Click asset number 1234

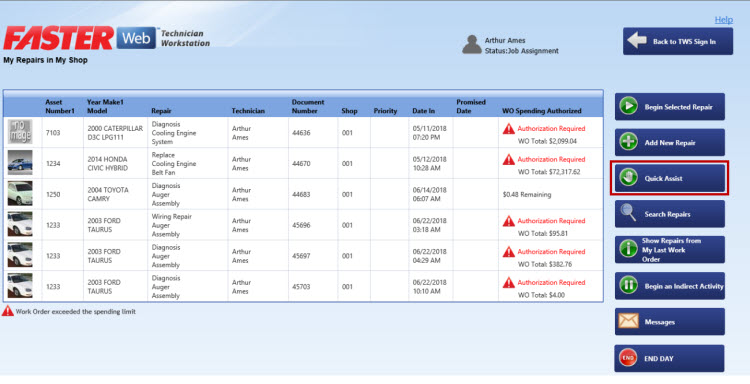(53, 164)
